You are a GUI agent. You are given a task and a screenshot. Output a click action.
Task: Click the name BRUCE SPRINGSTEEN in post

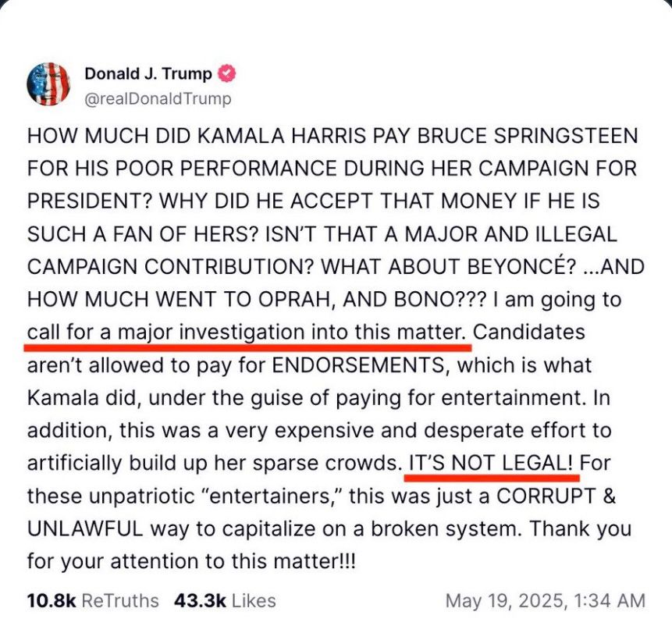click(x=528, y=136)
